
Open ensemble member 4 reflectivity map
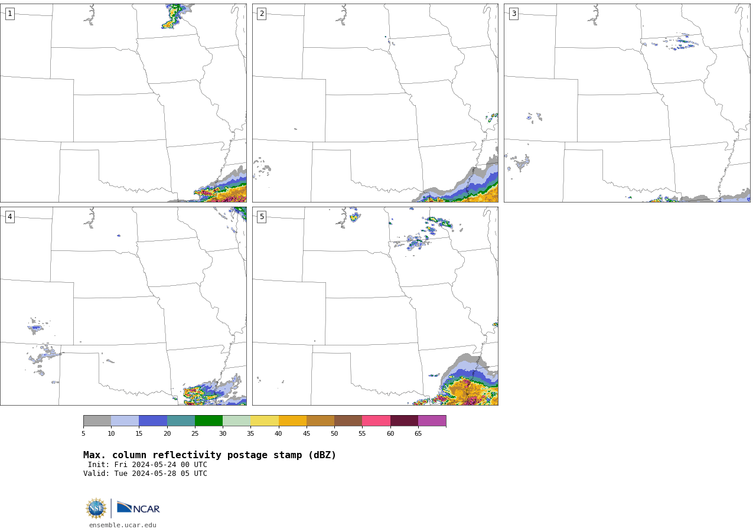pos(123,306)
